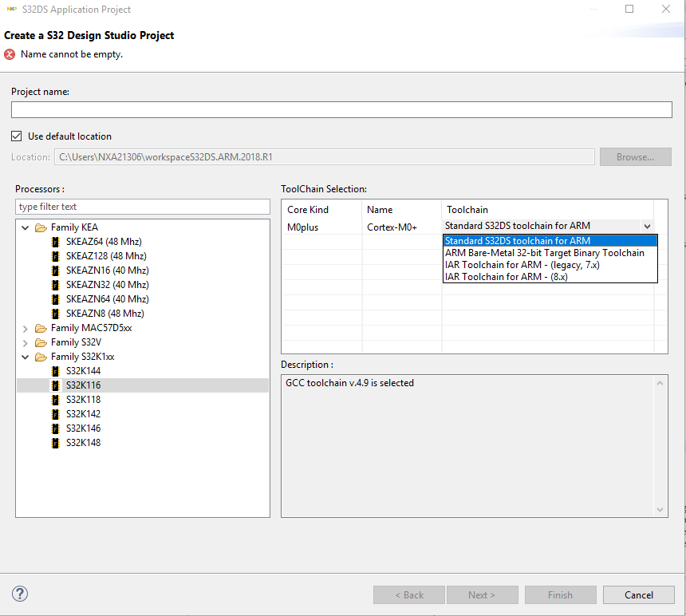The width and height of the screenshot is (686, 616).
Task: Click the Toolchain column header
Action: [548, 210]
